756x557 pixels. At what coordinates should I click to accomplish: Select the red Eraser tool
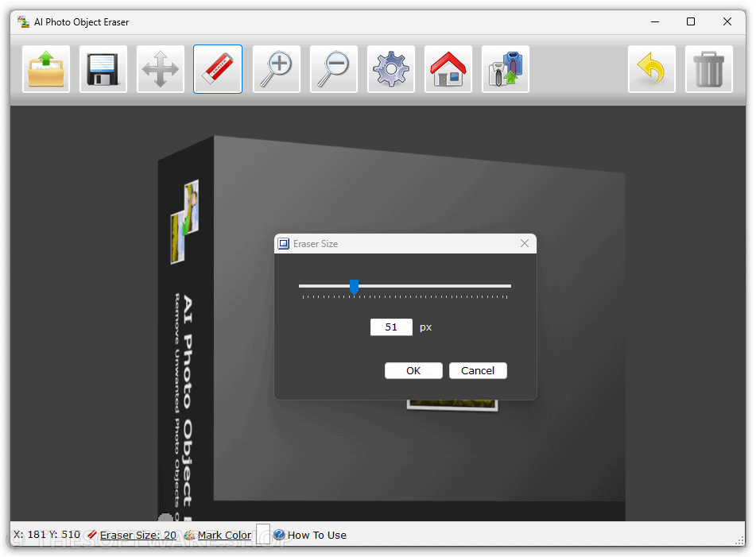point(218,69)
